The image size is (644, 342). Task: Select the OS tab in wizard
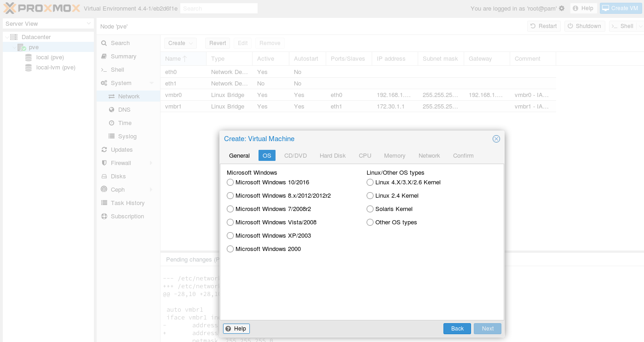[x=267, y=156]
